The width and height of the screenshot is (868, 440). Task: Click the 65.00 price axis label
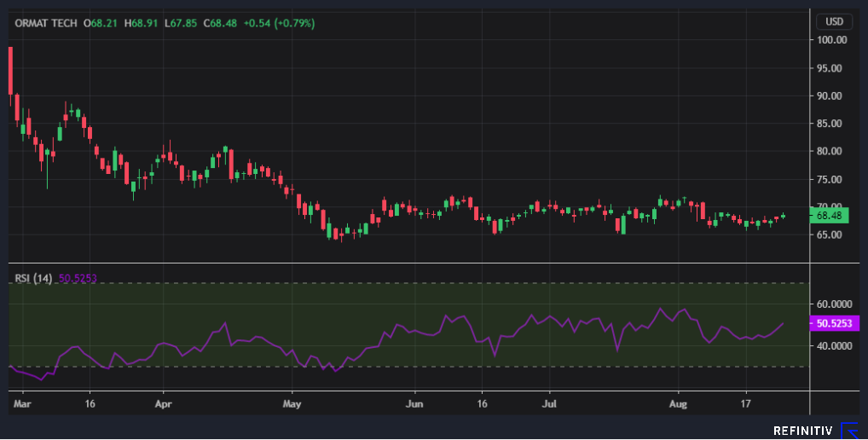point(830,234)
